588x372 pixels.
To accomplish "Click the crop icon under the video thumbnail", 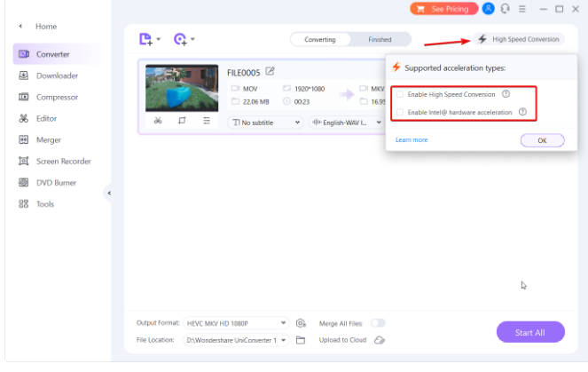I will coord(182,121).
